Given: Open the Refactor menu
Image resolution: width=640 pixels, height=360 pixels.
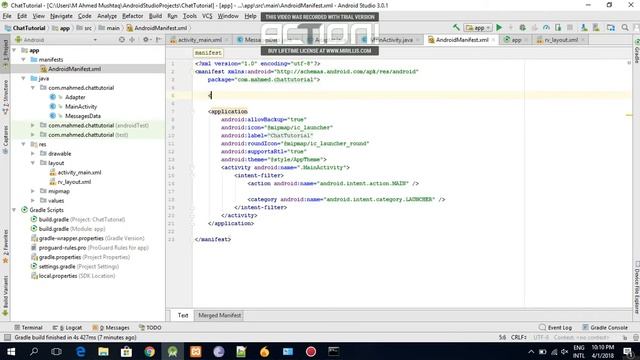Looking at the screenshot, I should tap(133, 16).
